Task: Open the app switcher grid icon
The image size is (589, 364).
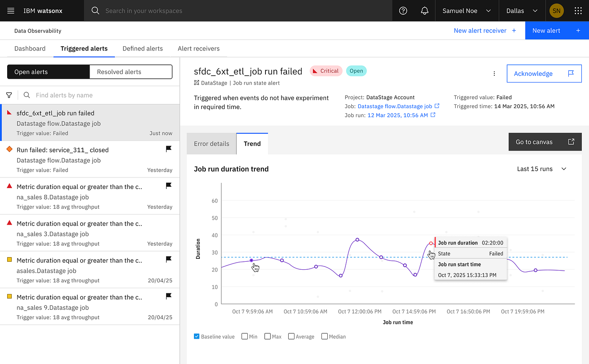Action: pos(578,11)
